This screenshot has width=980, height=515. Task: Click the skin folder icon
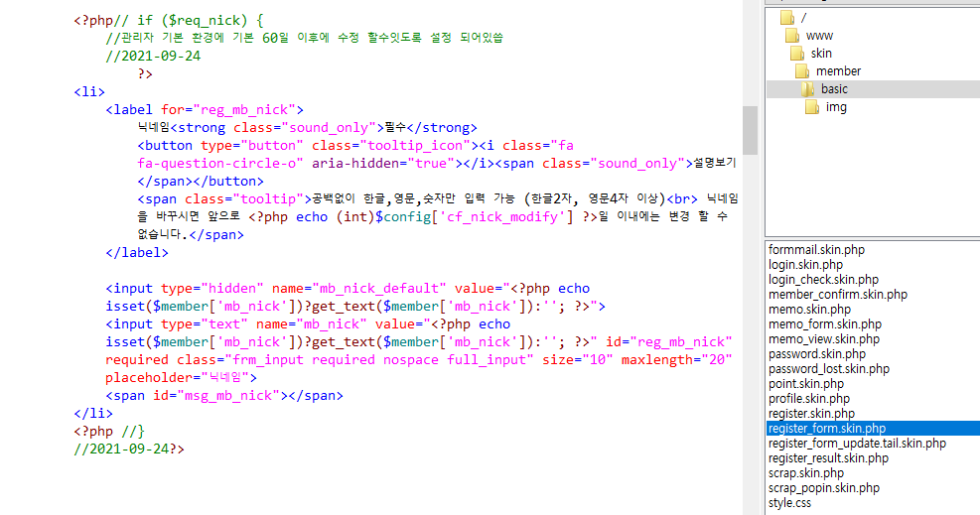pos(798,54)
